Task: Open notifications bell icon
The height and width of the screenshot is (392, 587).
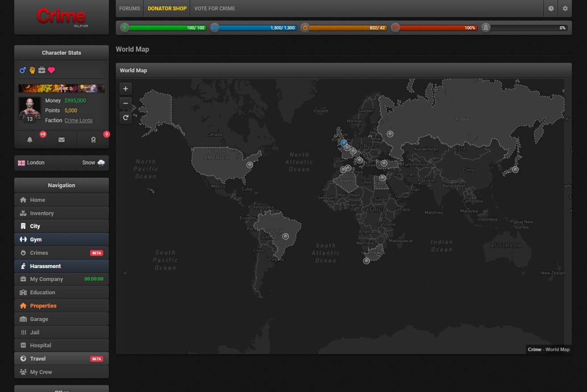Action: [x=30, y=140]
